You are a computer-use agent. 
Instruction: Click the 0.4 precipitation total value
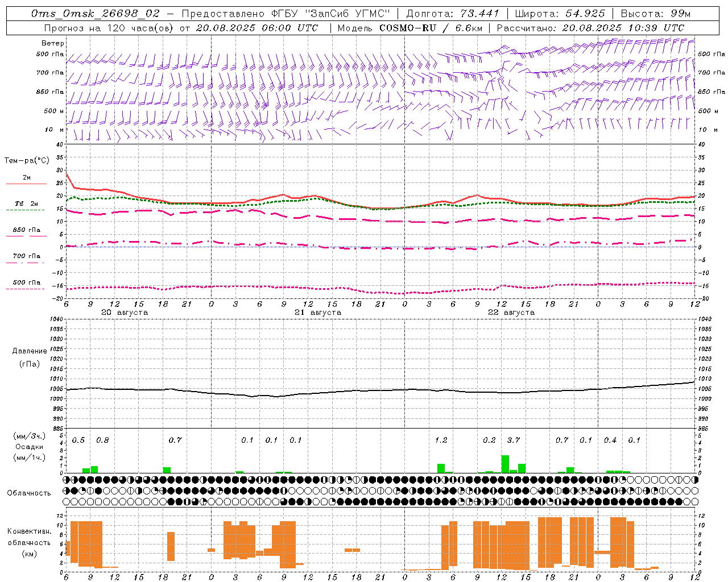coord(610,440)
